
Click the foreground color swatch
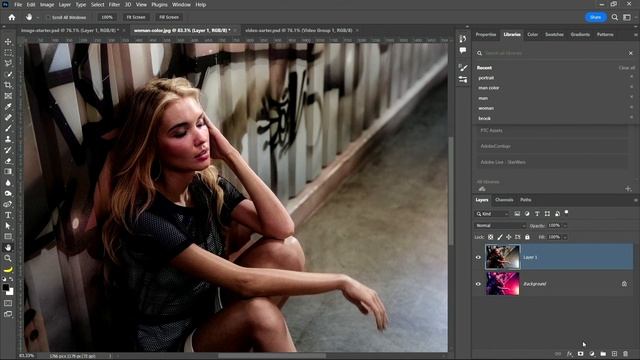tap(6, 288)
